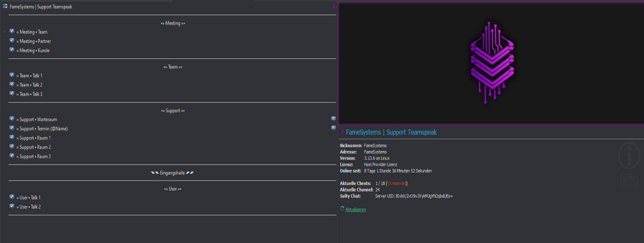Click the channel icon of Support Raum 1
Viewport: 644px width, 243px height.
point(12,137)
